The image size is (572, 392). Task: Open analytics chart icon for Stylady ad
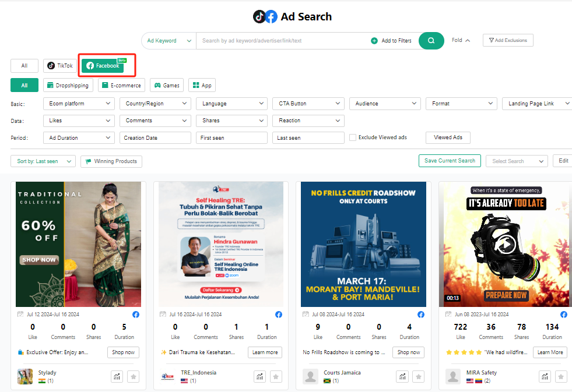pos(117,377)
